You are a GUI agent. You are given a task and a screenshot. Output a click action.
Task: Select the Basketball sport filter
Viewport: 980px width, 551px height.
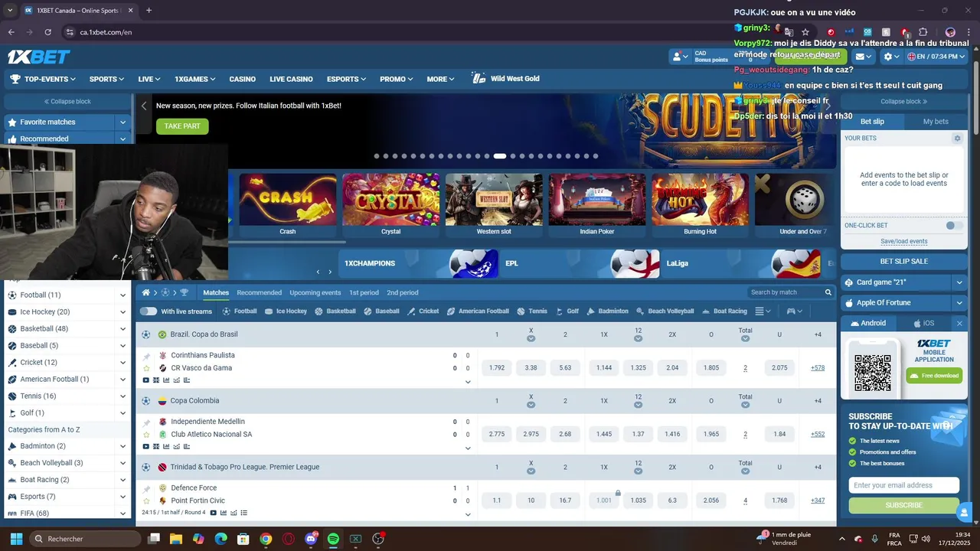335,311
